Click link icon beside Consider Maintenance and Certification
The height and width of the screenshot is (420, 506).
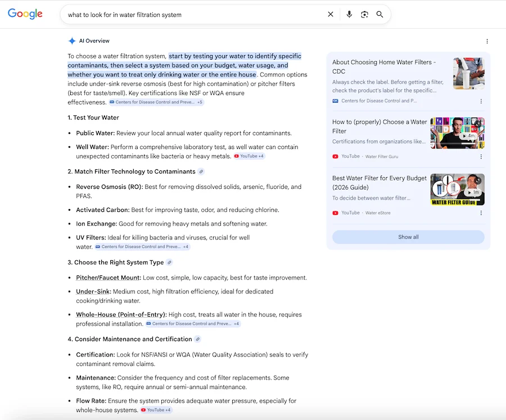click(x=197, y=339)
